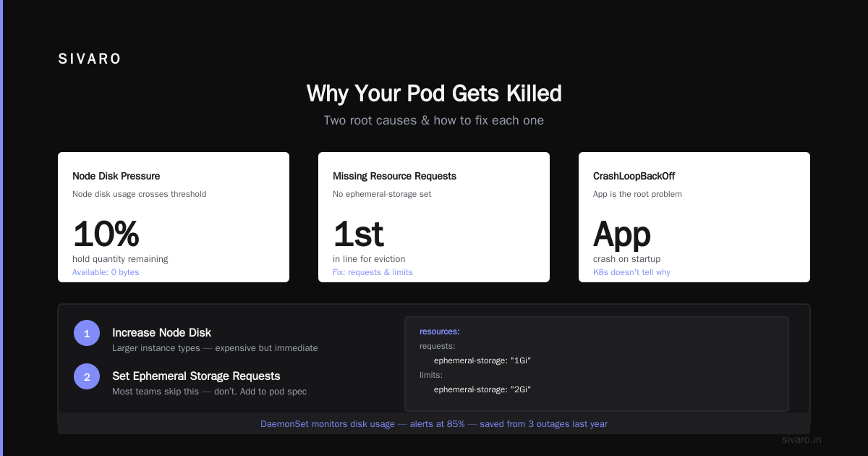This screenshot has width=868, height=456.
Task: Click the 'Node Disk Pressure' card title
Action: (x=116, y=176)
